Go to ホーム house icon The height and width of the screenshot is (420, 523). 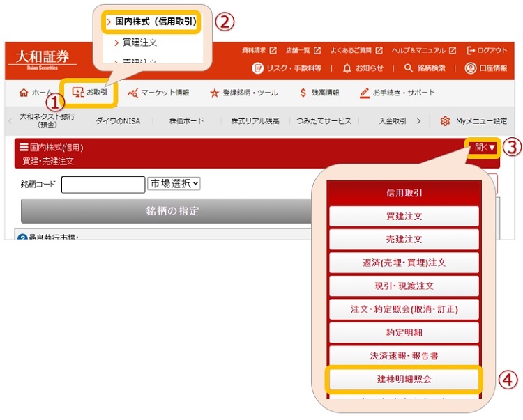[24, 93]
